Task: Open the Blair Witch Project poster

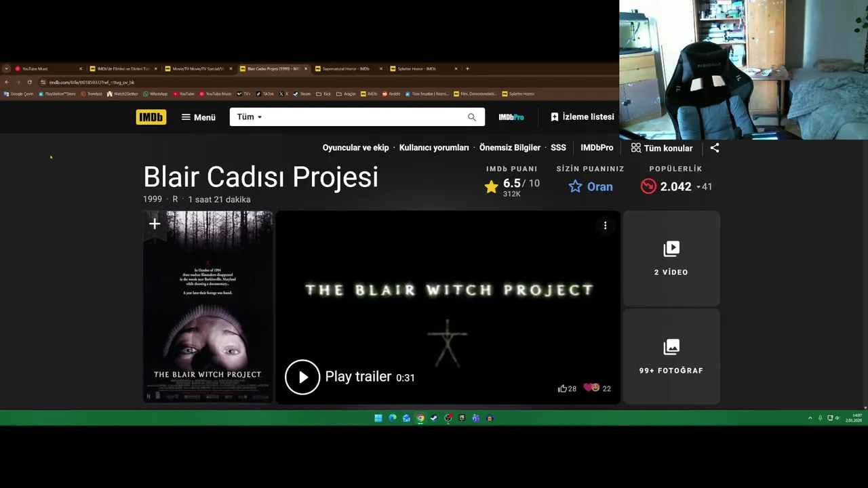Action: click(x=208, y=307)
